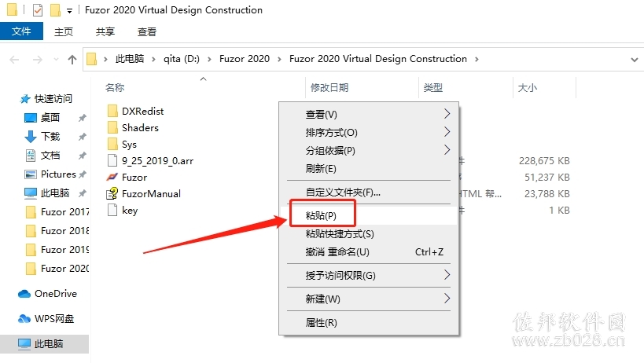Click the New Folder icon in title bar
This screenshot has width=644, height=363.
pos(56,10)
